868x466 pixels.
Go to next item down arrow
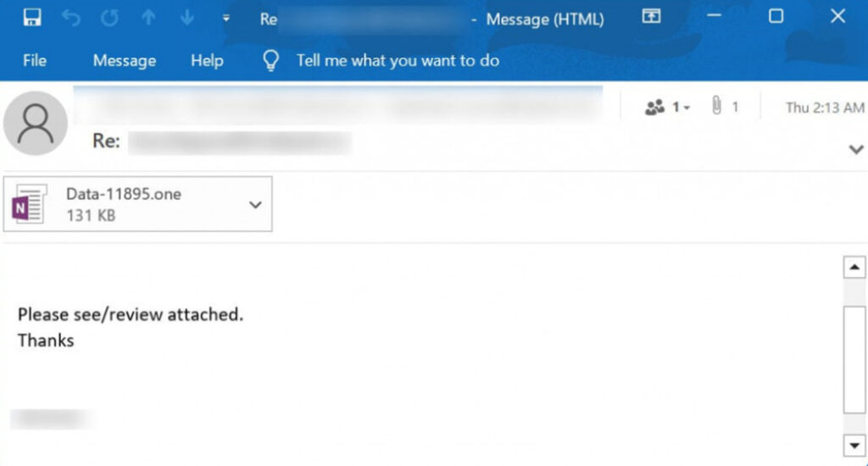tap(187, 18)
